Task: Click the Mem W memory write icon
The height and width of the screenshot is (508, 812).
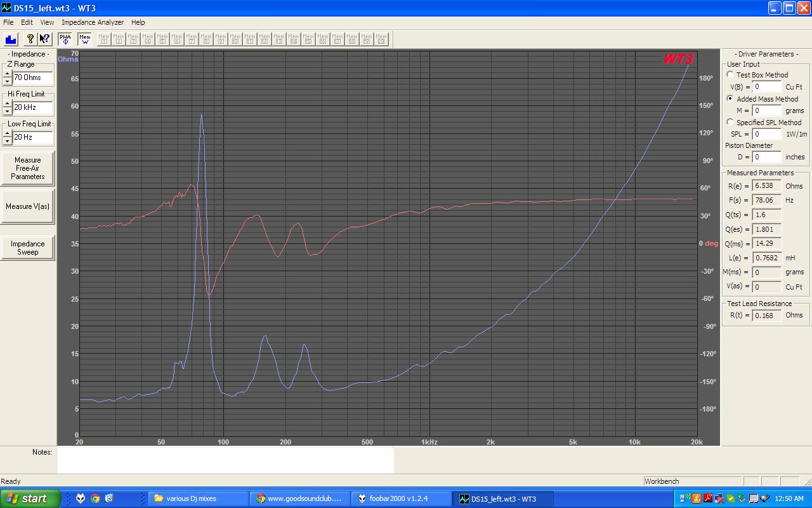Action: pyautogui.click(x=85, y=39)
